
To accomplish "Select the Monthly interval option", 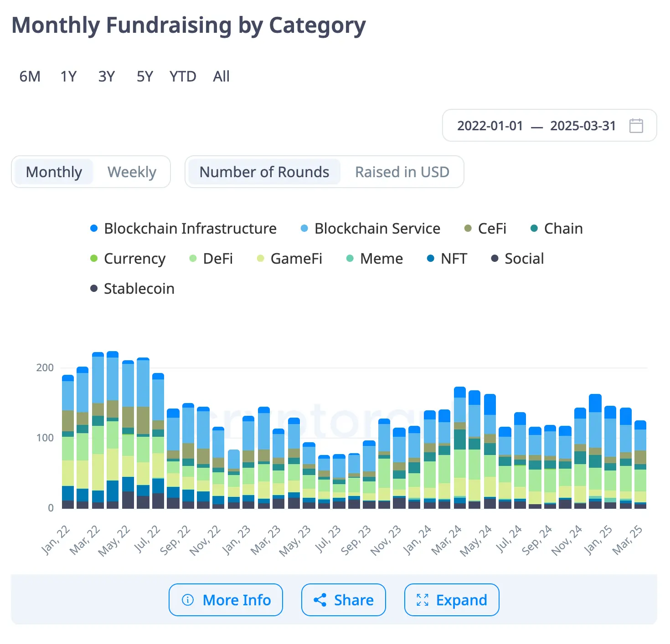I will tap(54, 172).
